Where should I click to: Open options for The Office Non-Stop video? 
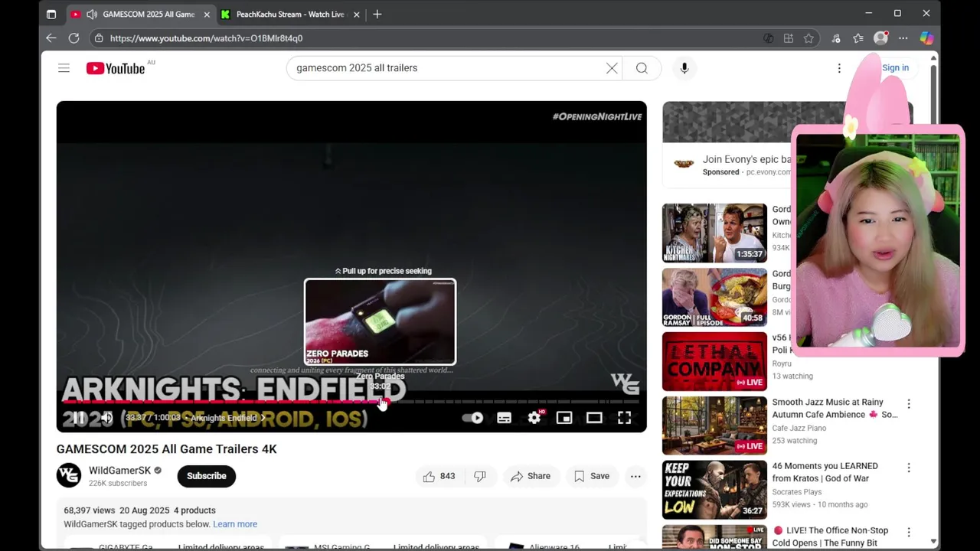pyautogui.click(x=909, y=532)
